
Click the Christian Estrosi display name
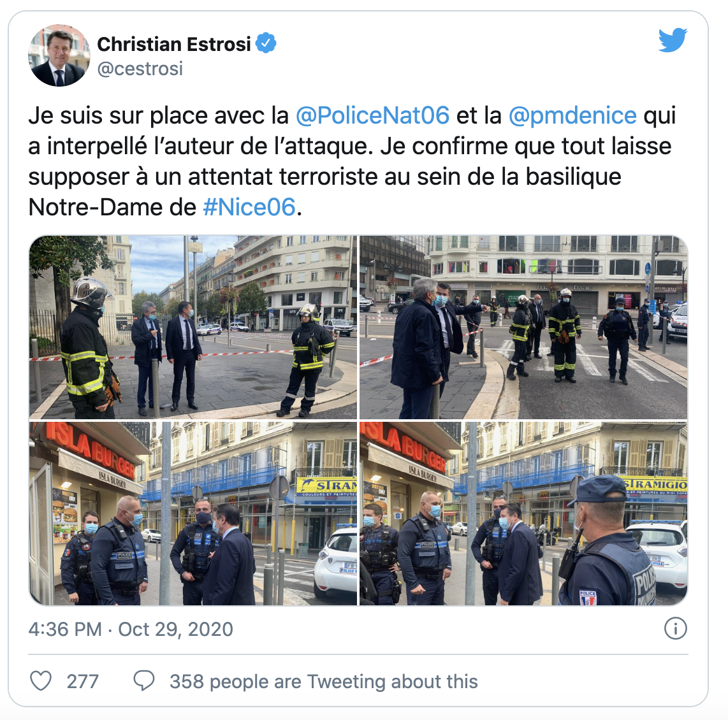tap(173, 44)
